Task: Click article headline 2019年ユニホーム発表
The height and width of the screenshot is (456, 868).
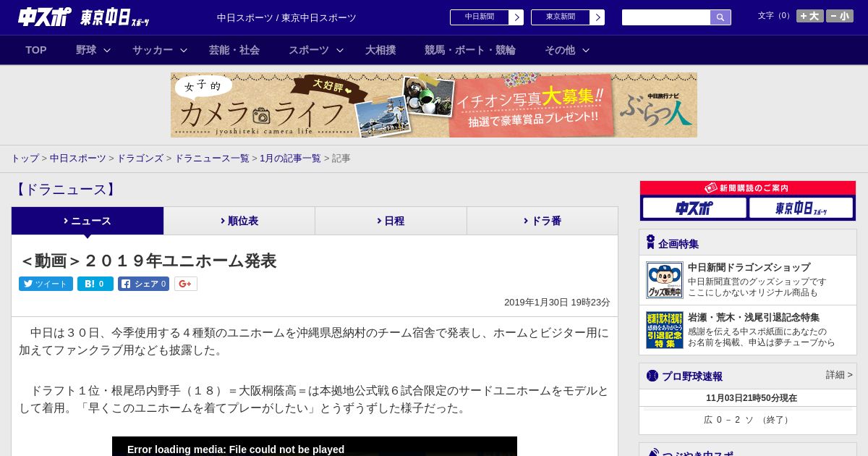Action: [148, 261]
